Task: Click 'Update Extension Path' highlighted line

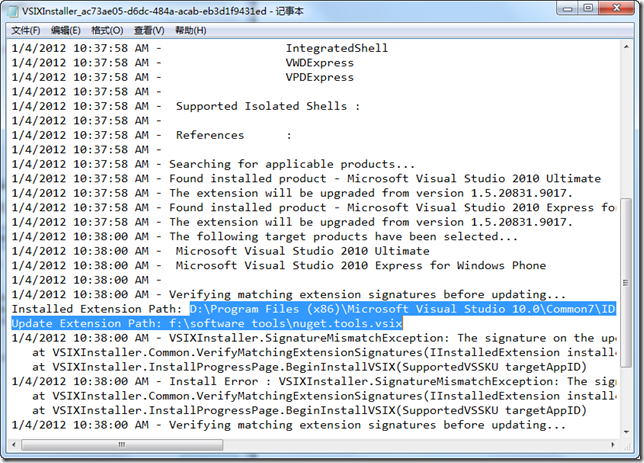Action: 207,323
